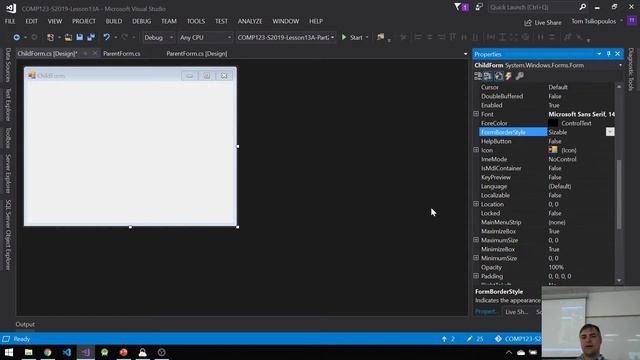Open Chrome from taskbar
The width and height of the screenshot is (640, 360).
pyautogui.click(x=48, y=352)
